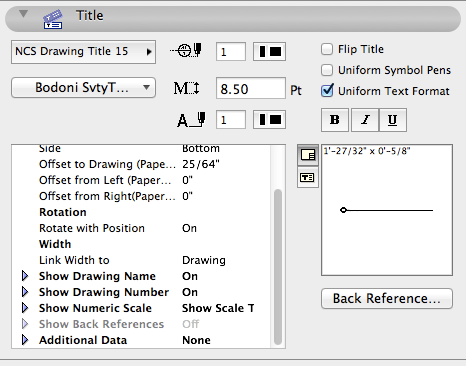Toggle italic text style
466x366 pixels.
(365, 120)
